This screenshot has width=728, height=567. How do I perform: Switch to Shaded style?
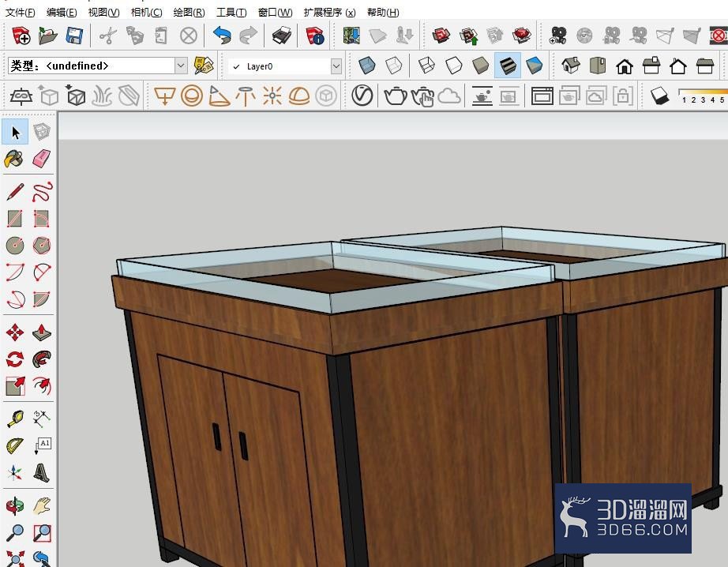[480, 66]
